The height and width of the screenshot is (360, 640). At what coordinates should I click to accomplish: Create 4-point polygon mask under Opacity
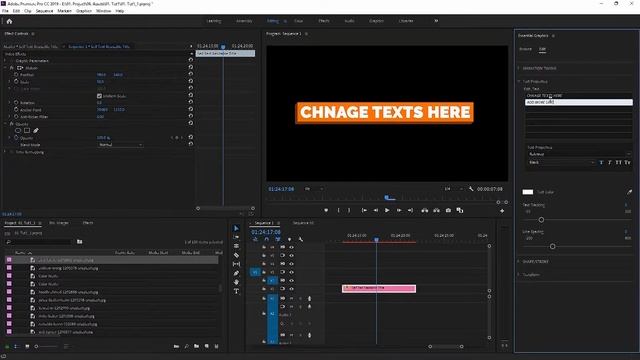27,131
